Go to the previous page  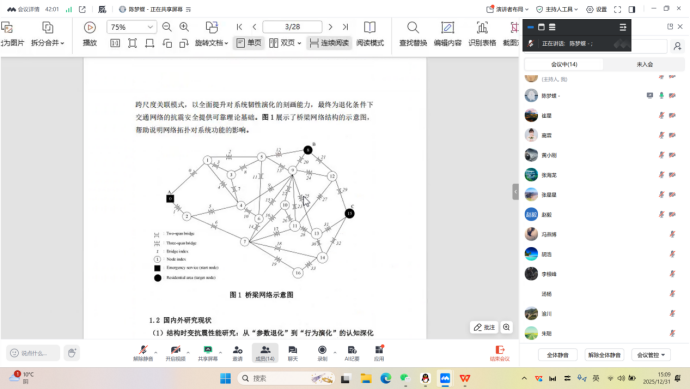point(254,27)
